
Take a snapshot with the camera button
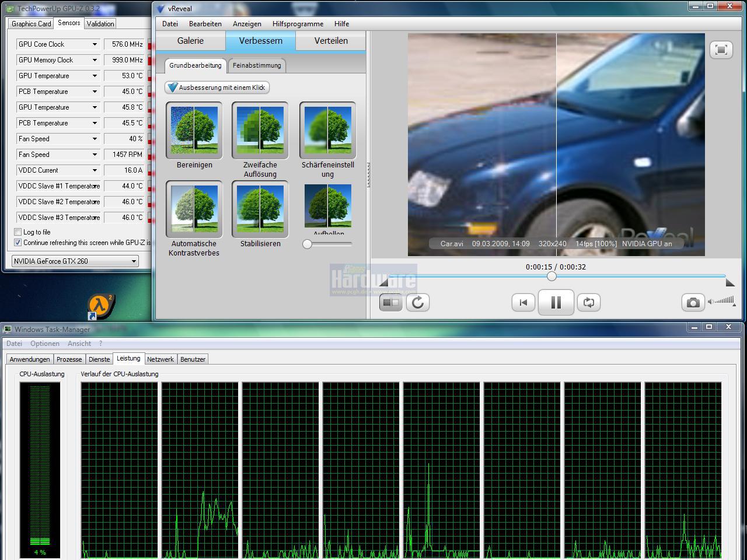coord(693,302)
